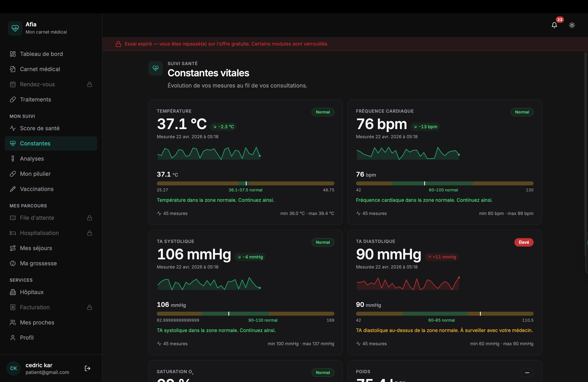The image size is (588, 382).
Task: Click the Température range bar
Action: [x=246, y=183]
